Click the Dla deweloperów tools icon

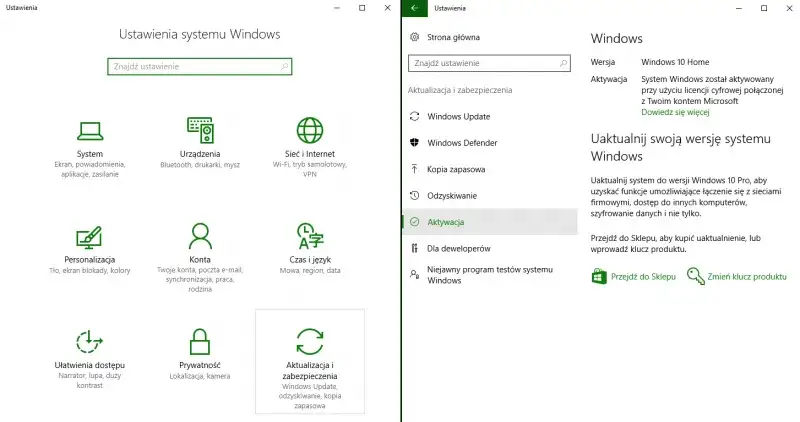pos(414,249)
